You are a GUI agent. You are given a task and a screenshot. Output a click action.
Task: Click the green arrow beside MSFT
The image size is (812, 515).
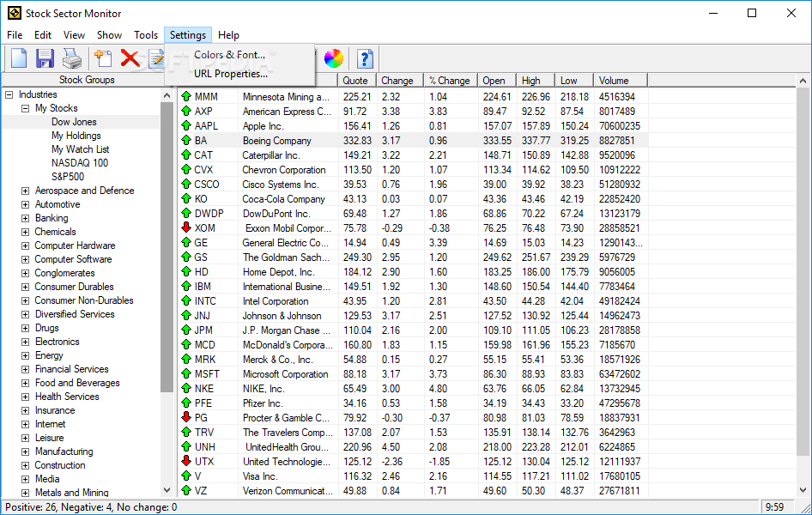pos(186,373)
